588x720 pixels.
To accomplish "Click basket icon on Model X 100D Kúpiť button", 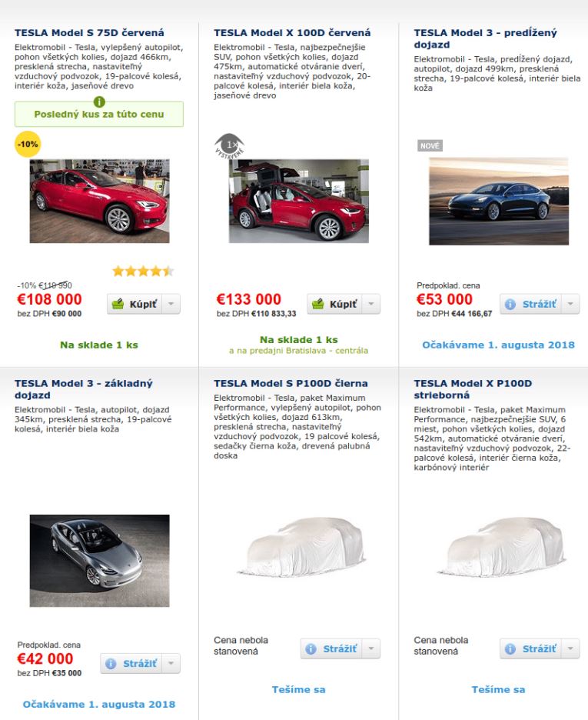I will click(318, 304).
